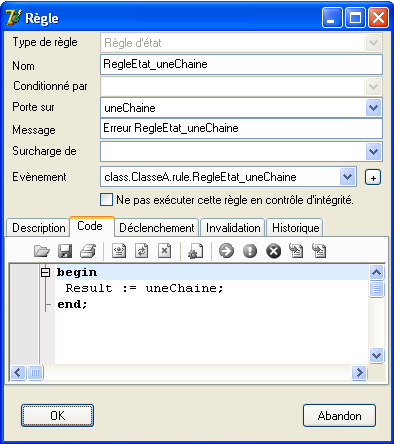Click the 'begin' line in code

point(212,273)
